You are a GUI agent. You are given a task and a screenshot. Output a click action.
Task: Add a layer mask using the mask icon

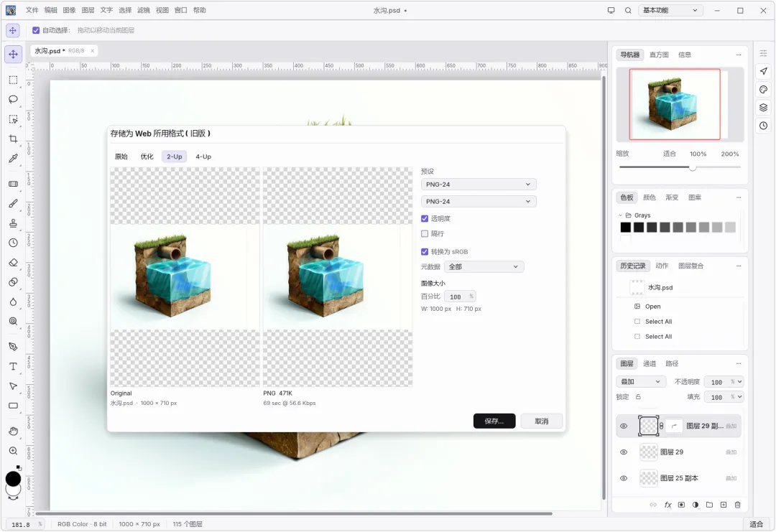click(681, 505)
